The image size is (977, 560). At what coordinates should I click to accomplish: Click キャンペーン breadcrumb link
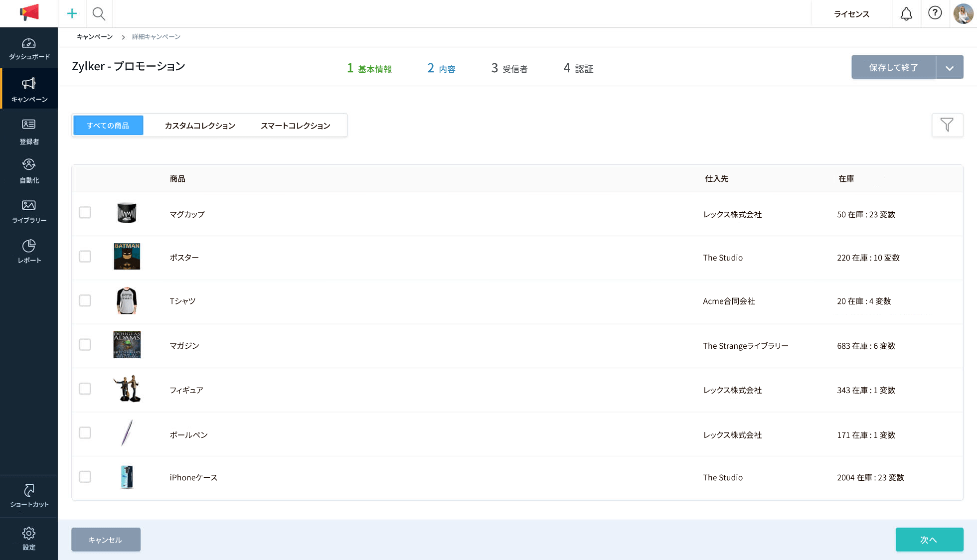95,37
